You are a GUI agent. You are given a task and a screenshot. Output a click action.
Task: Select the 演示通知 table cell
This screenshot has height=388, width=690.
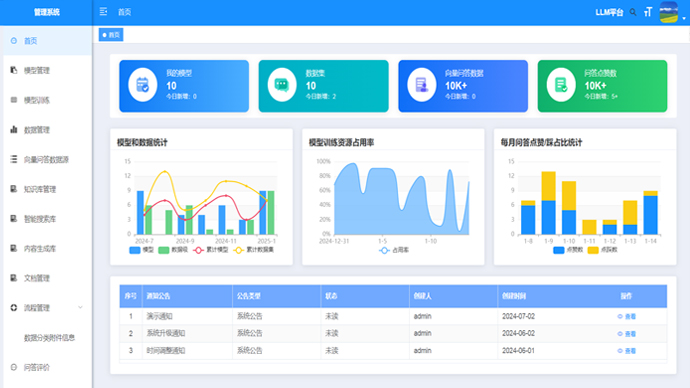click(x=187, y=316)
